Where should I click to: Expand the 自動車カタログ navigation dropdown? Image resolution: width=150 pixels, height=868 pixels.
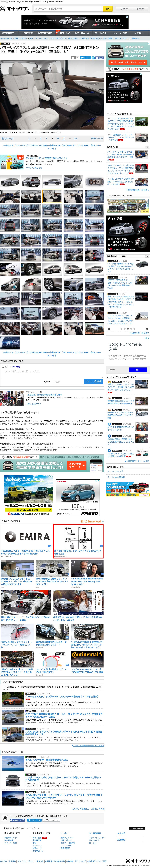click(46, 33)
